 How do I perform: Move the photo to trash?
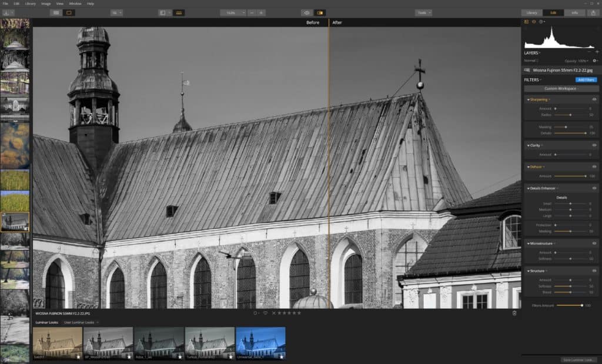(x=514, y=313)
